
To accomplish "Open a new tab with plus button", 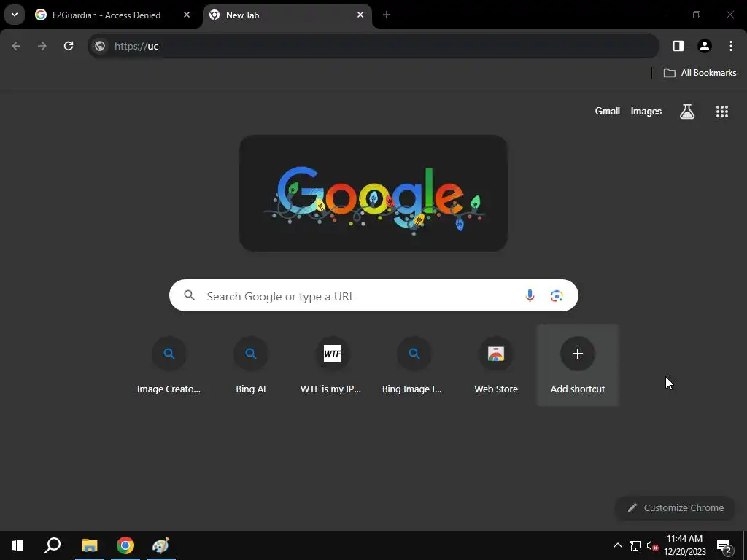I will click(387, 15).
